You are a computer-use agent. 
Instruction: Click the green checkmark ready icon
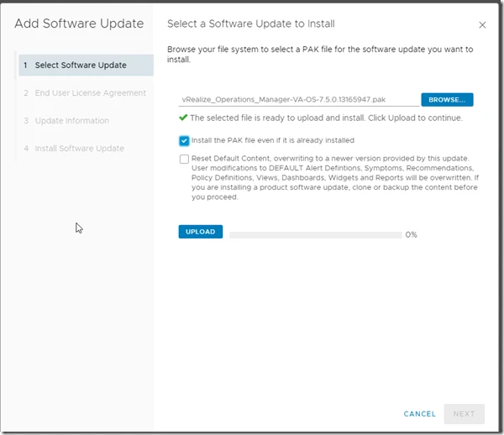[183, 118]
